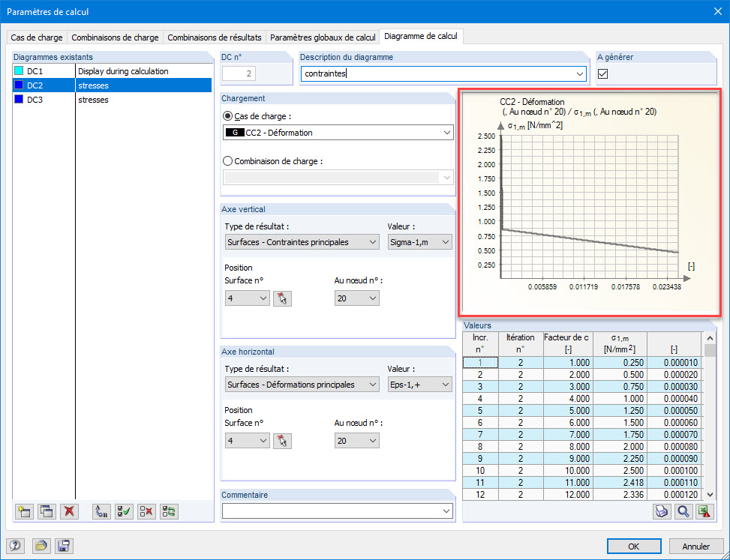Image resolution: width=730 pixels, height=560 pixels.
Task: Select the 'Diagramme de calcul' tab
Action: click(x=421, y=36)
